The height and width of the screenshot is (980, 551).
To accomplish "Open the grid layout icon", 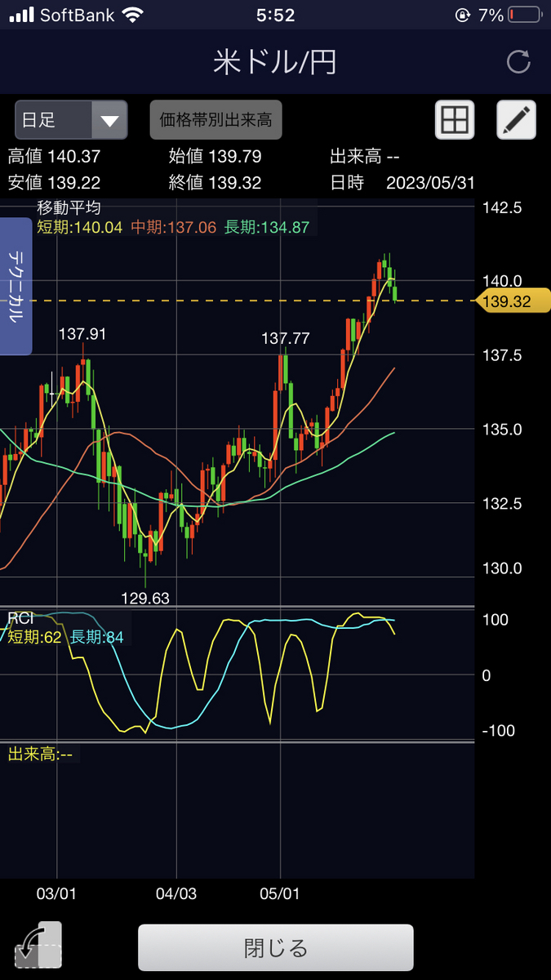I will (454, 121).
